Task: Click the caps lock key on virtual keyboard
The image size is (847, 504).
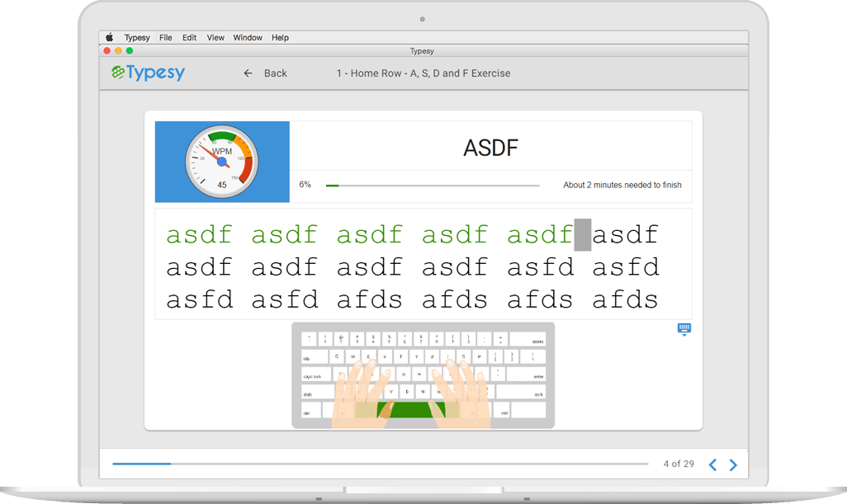Action: [x=315, y=375]
